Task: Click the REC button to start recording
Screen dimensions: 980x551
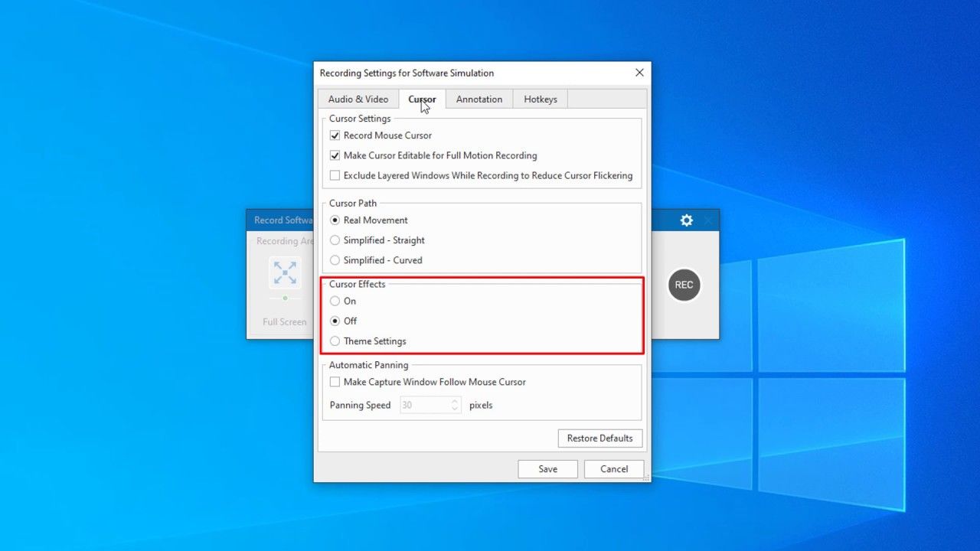Action: coord(684,285)
